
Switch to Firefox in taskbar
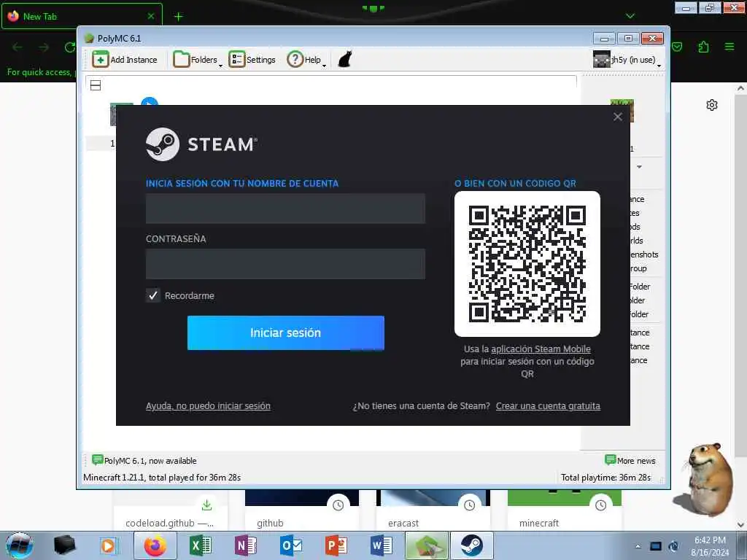tap(155, 545)
